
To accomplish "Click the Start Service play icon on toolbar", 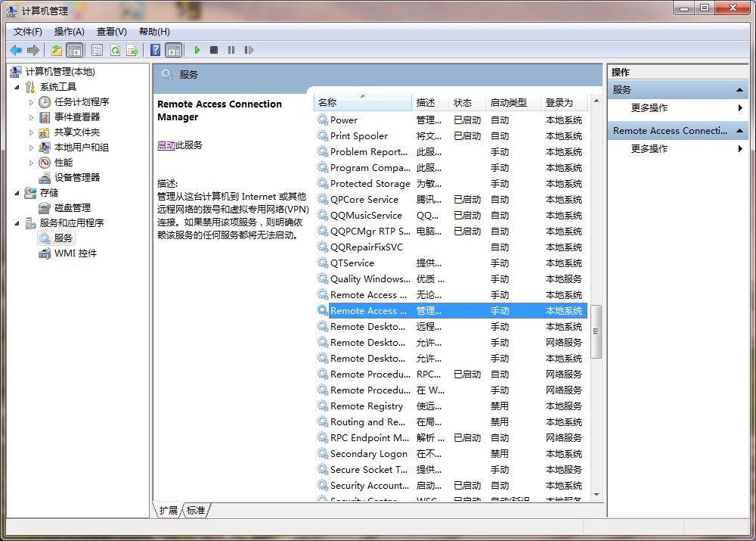I will tap(197, 50).
